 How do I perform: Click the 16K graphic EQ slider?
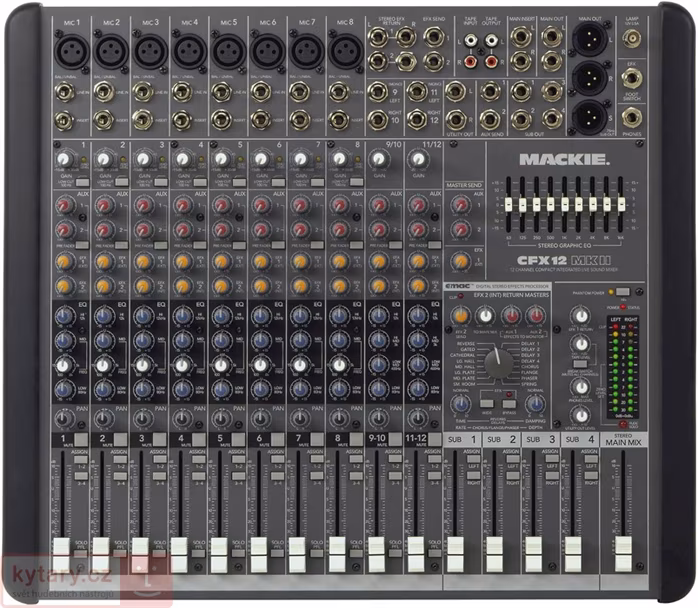(x=621, y=205)
